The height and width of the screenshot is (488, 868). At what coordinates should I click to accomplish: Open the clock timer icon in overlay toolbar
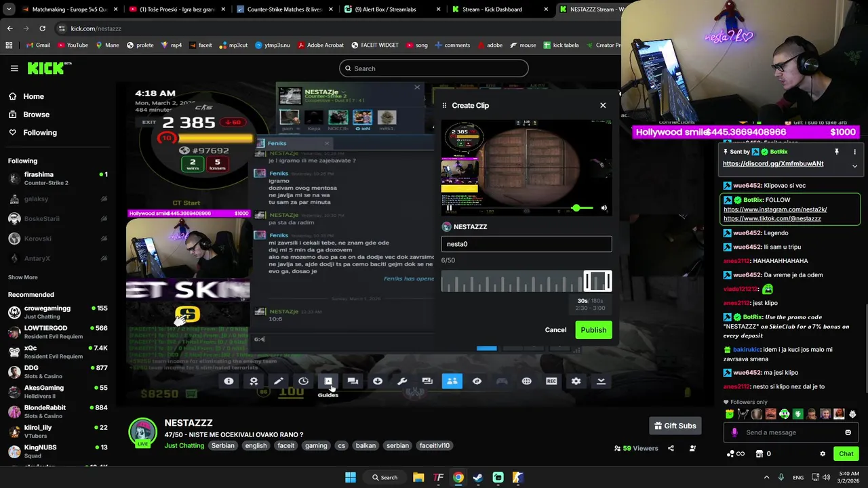[303, 381]
